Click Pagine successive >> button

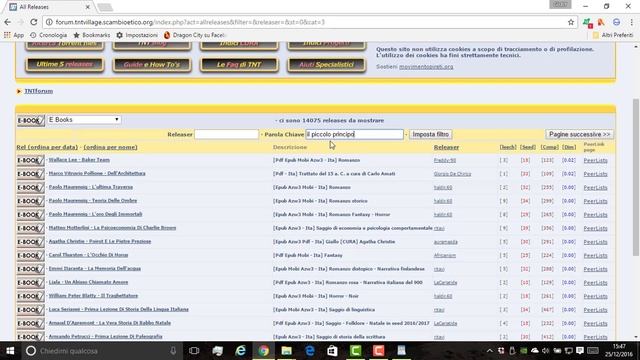coord(580,134)
